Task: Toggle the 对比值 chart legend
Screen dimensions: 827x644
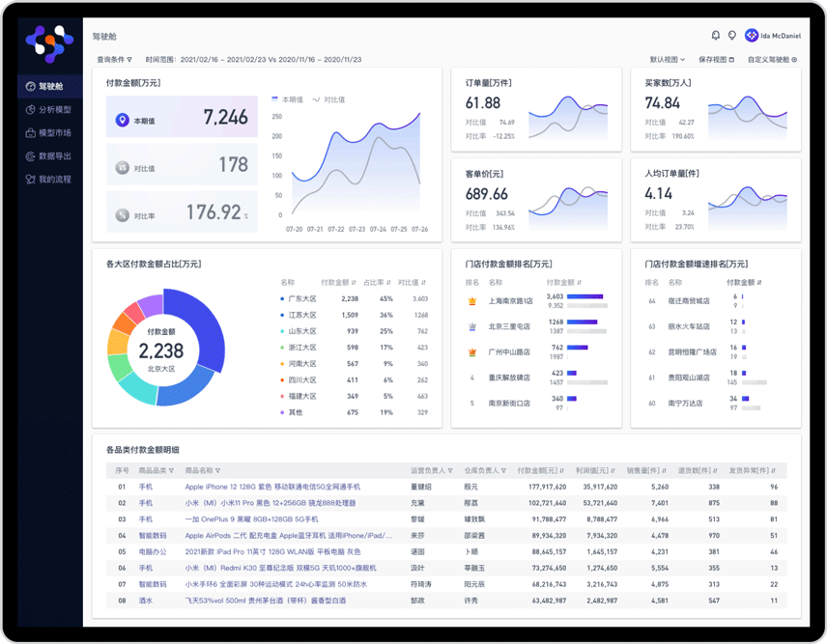Action: (328, 99)
